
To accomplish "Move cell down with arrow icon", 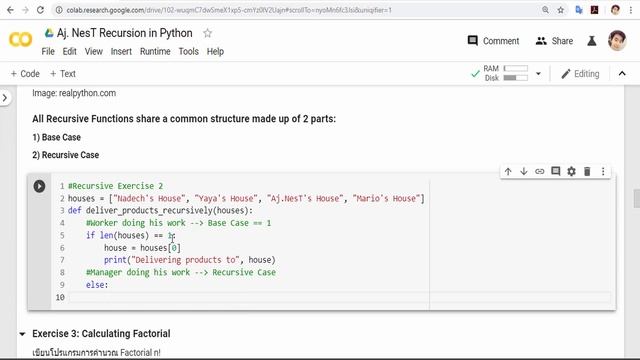I will (524, 171).
